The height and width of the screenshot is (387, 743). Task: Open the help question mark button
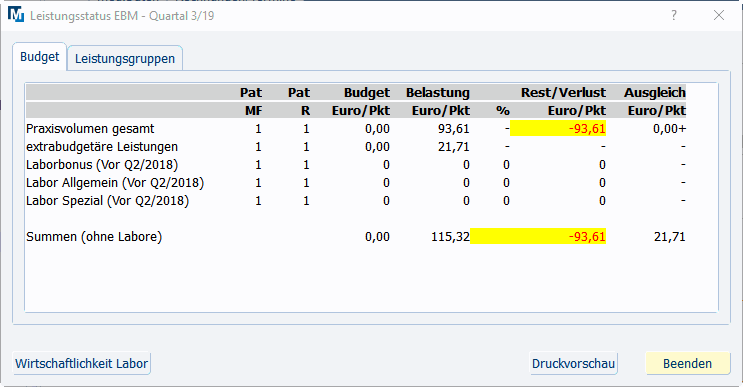click(673, 15)
